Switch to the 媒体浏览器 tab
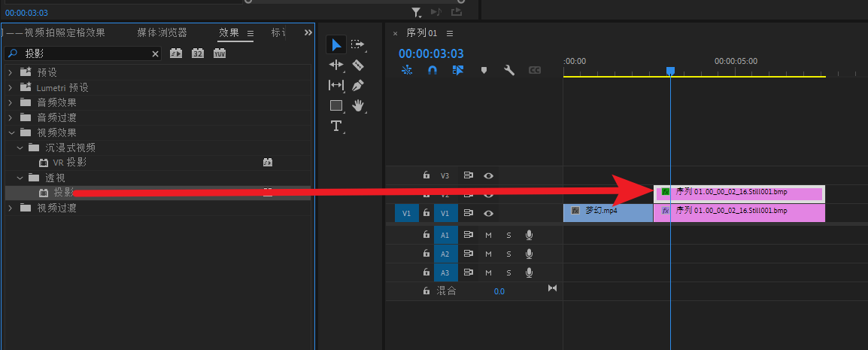The image size is (868, 350). tap(162, 33)
